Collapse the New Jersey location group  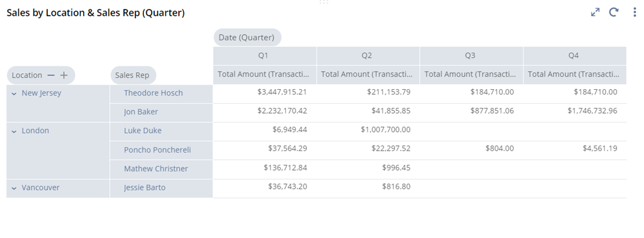point(14,93)
